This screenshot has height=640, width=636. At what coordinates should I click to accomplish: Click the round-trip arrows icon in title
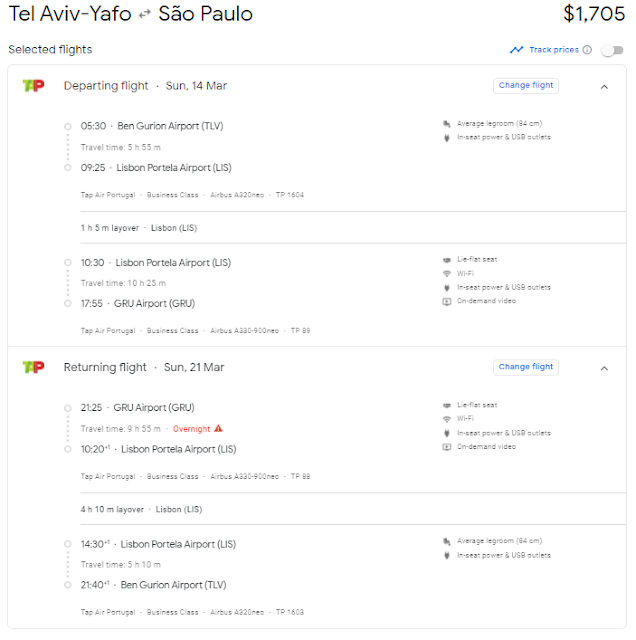click(x=145, y=15)
